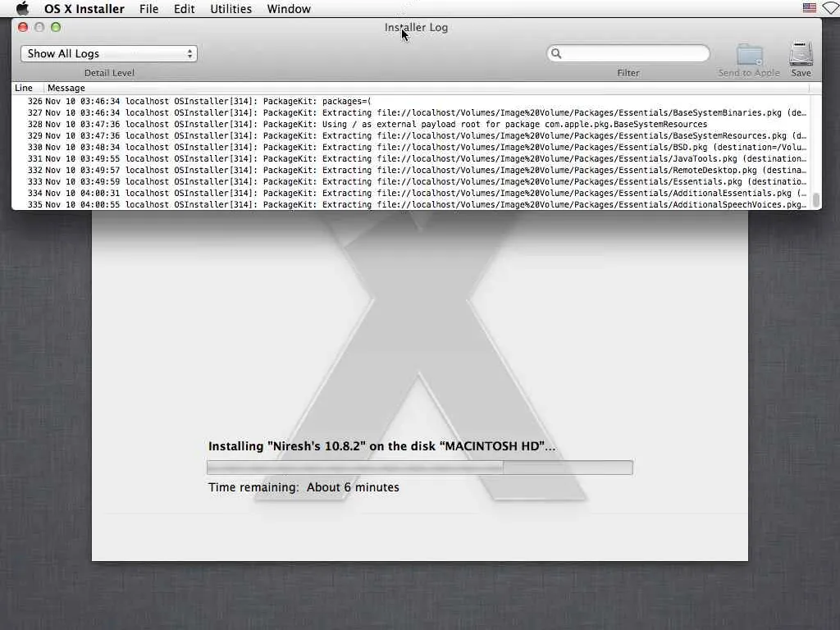Open the Show All Logs detail level dropdown
Screen dimensions: 840x630
coord(109,53)
